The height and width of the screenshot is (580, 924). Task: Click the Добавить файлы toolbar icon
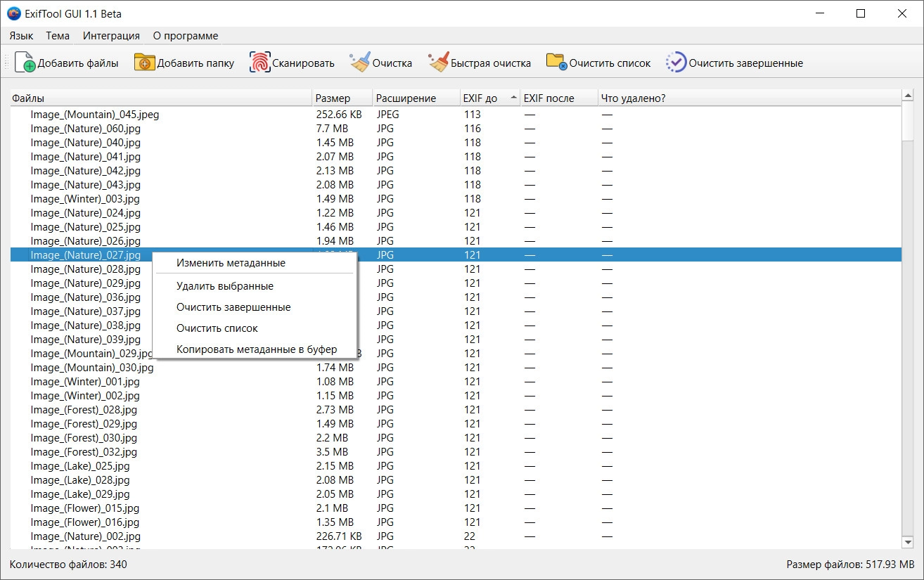25,63
